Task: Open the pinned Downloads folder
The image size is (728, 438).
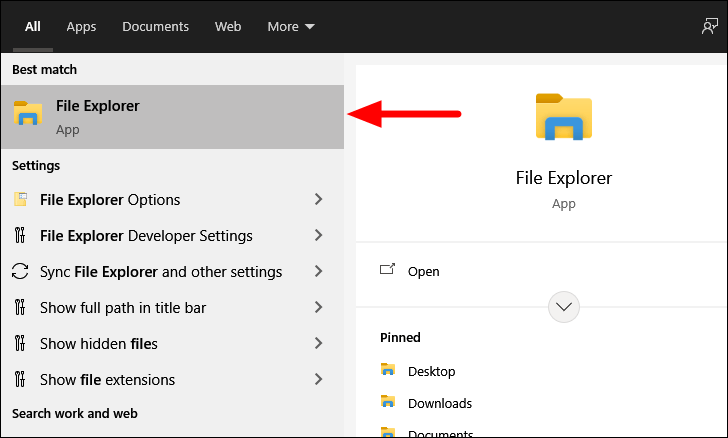Action: pyautogui.click(x=440, y=403)
